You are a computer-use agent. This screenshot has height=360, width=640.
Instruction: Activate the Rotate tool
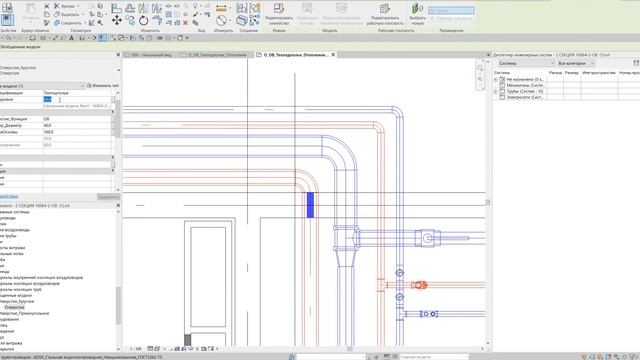coord(143,20)
